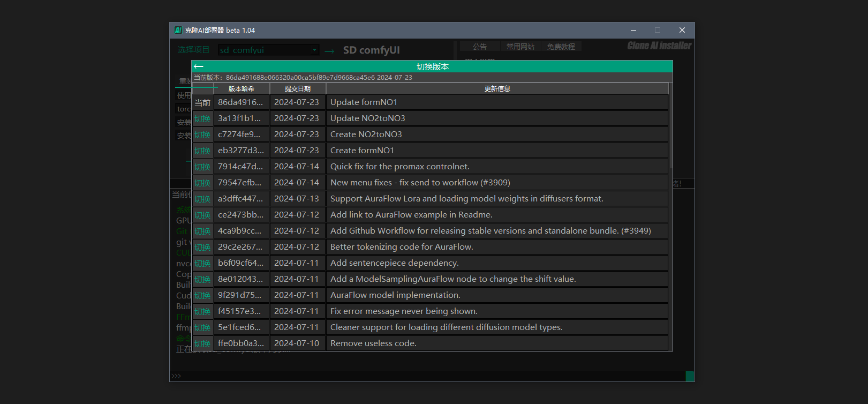Click the 2024-07-10 date cell
Screen dimensions: 868x404
[x=297, y=343]
